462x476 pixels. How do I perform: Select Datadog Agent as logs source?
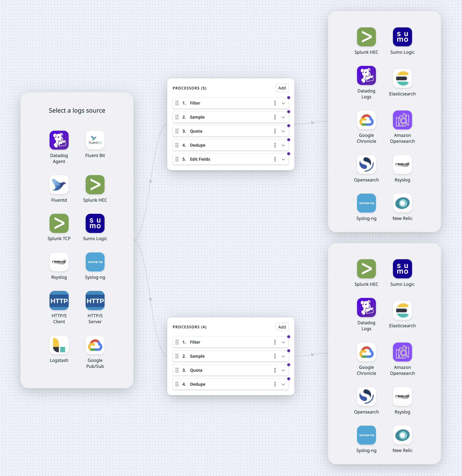(x=59, y=142)
